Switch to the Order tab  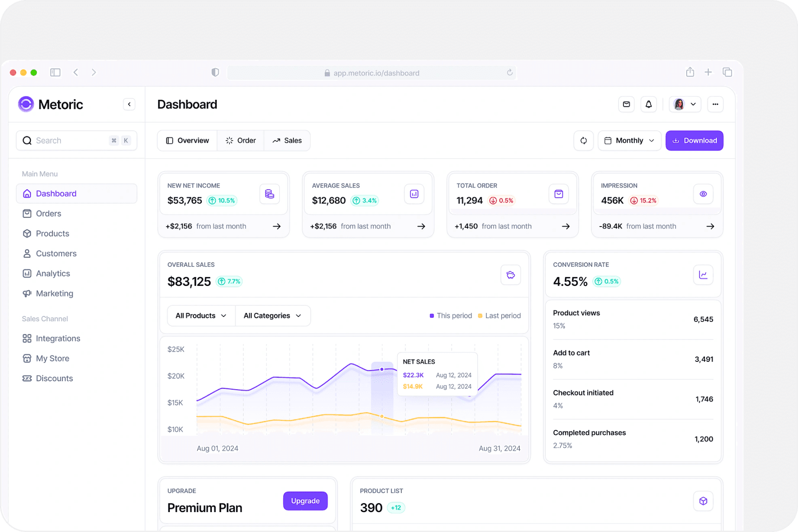(x=241, y=141)
